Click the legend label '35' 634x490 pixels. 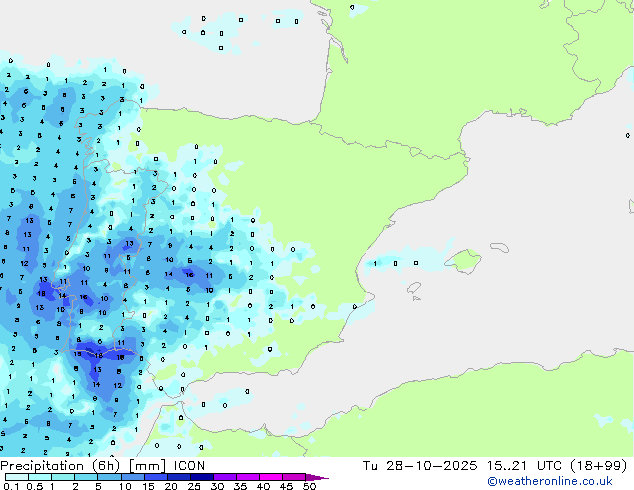click(x=240, y=486)
